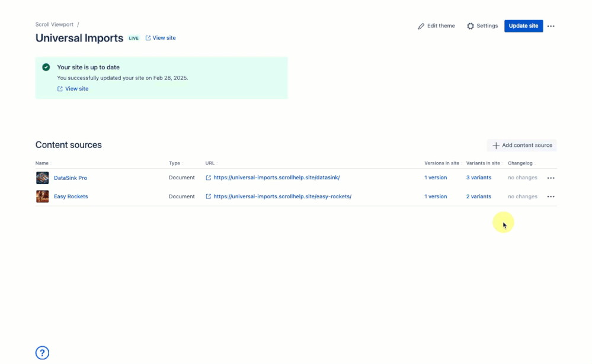Image resolution: width=592 pixels, height=364 pixels.
Task: Click Add content source
Action: [x=521, y=145]
